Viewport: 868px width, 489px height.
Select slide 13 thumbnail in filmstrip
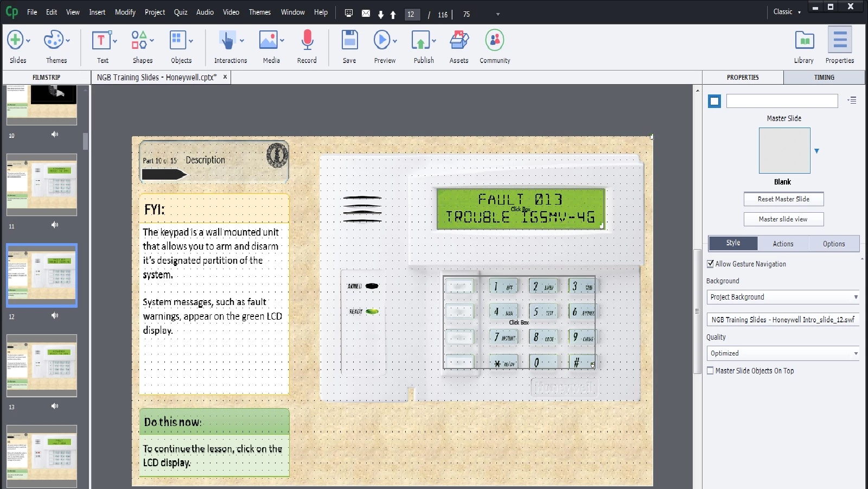tap(42, 365)
